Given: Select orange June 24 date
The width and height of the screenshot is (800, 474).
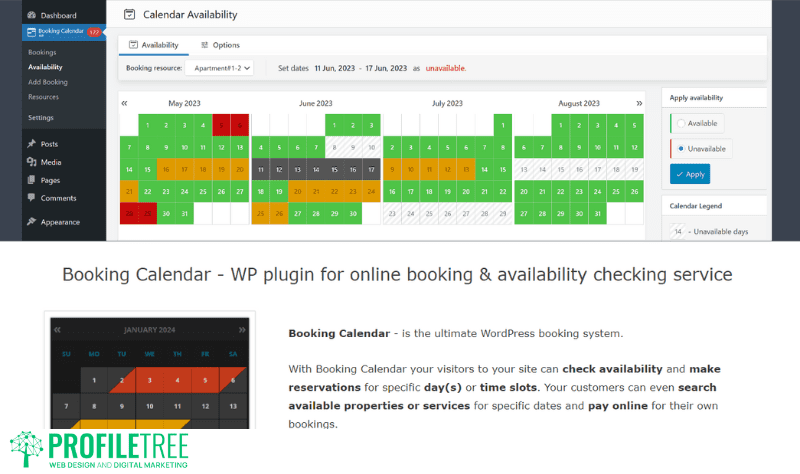Looking at the screenshot, I should (371, 191).
